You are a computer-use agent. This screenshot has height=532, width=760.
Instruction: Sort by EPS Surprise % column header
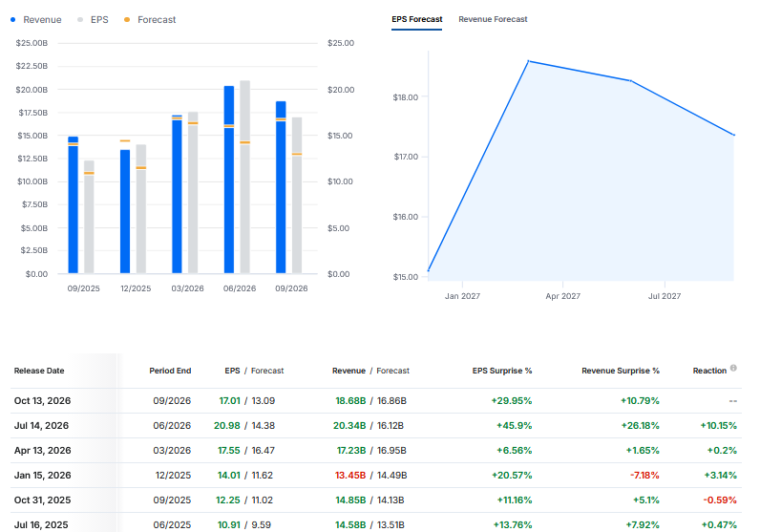tap(502, 371)
